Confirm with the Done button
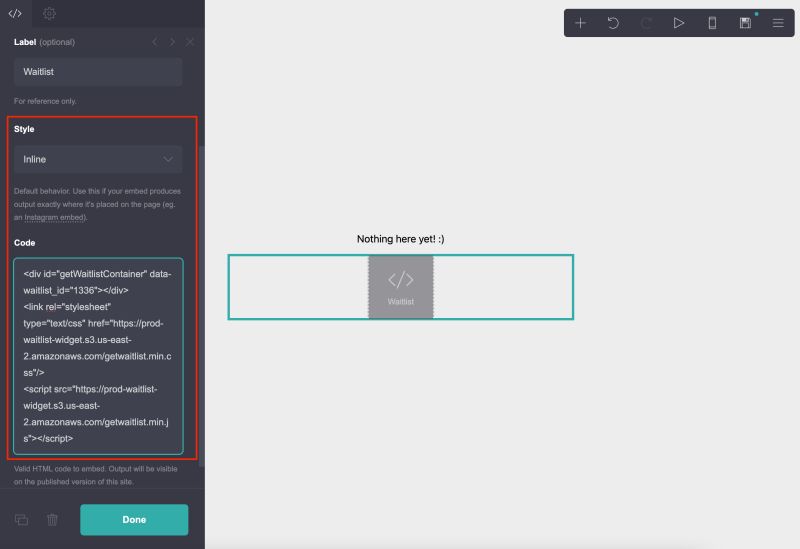Screen dimensions: 800x549 coord(134,519)
